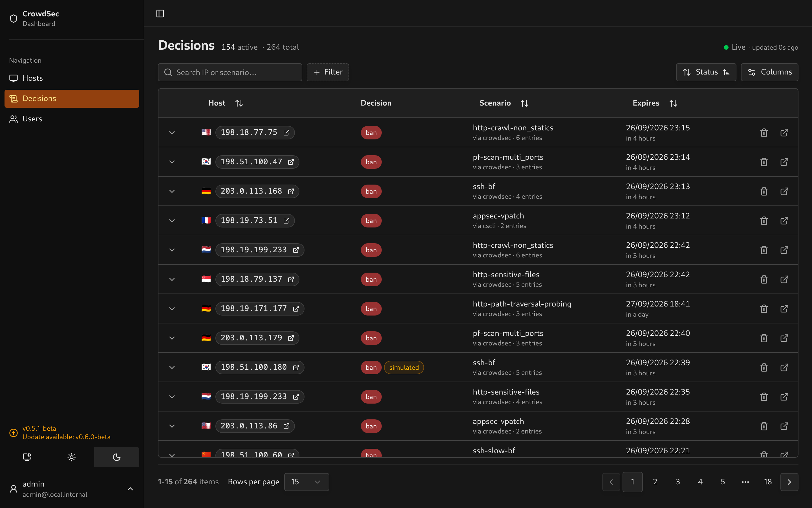Click the simulated badge
Screen dimensions: 812x508
click(x=404, y=367)
